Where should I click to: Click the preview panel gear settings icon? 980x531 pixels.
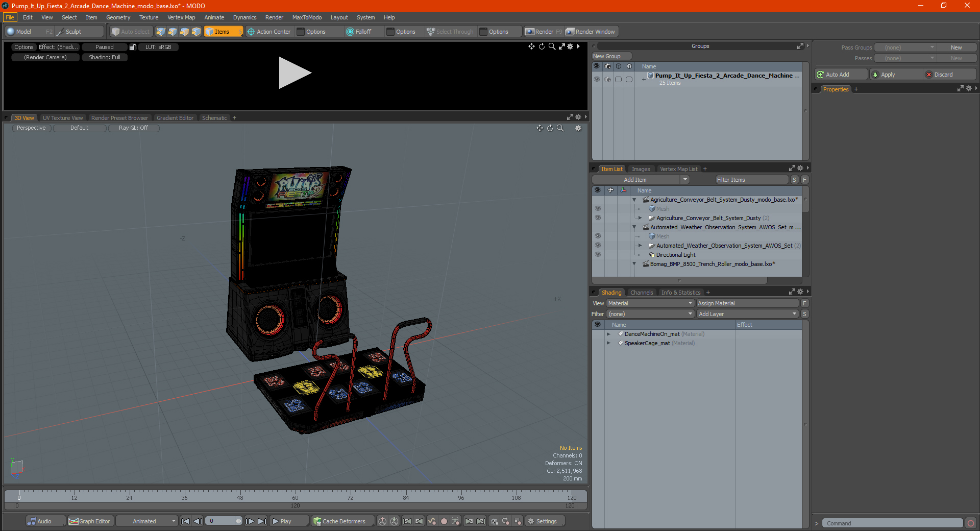571,46
